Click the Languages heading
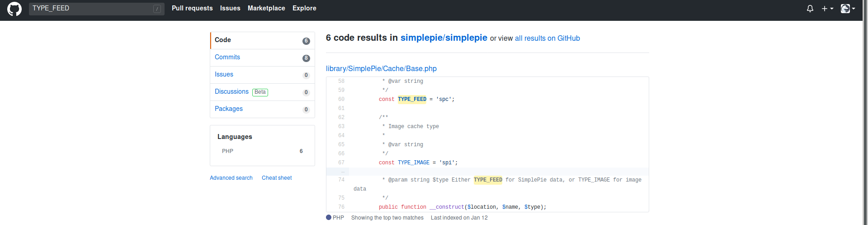 click(x=235, y=137)
